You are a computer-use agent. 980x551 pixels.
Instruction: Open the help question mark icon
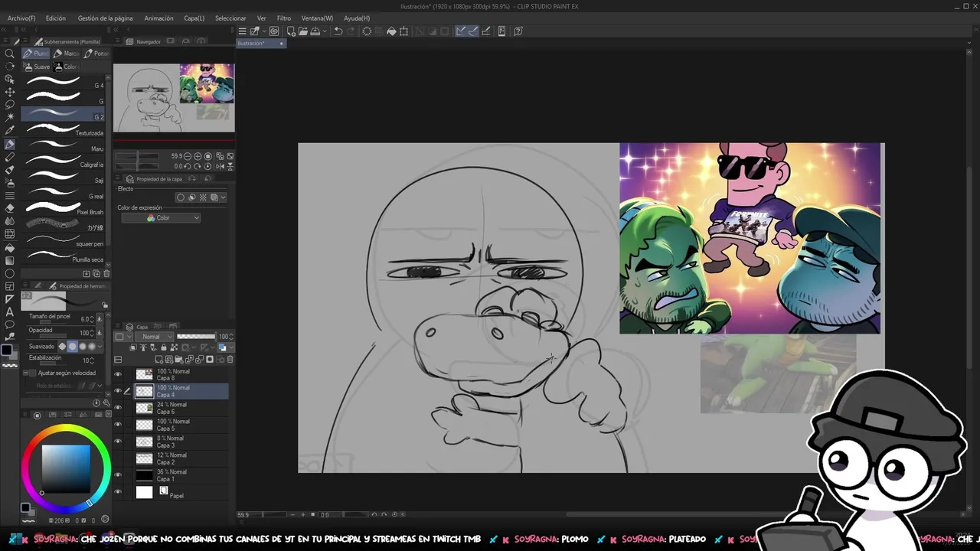tap(518, 31)
